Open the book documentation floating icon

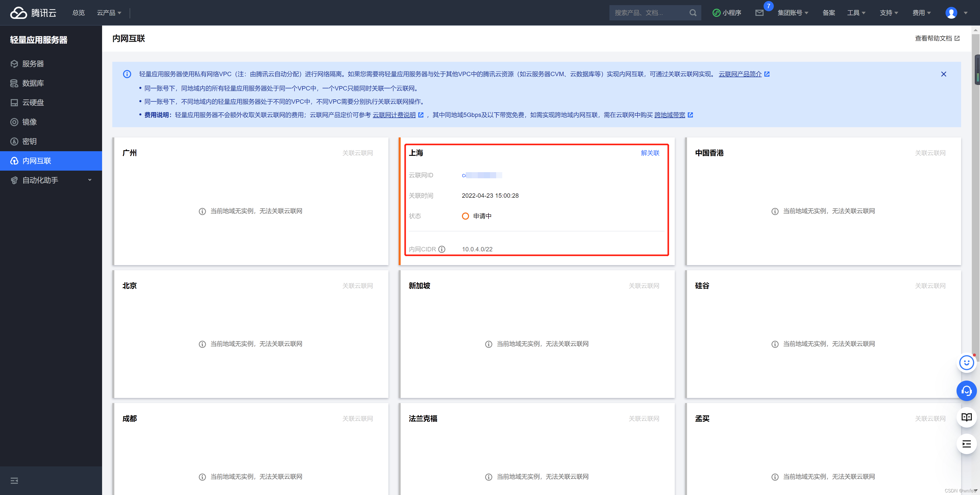(966, 417)
